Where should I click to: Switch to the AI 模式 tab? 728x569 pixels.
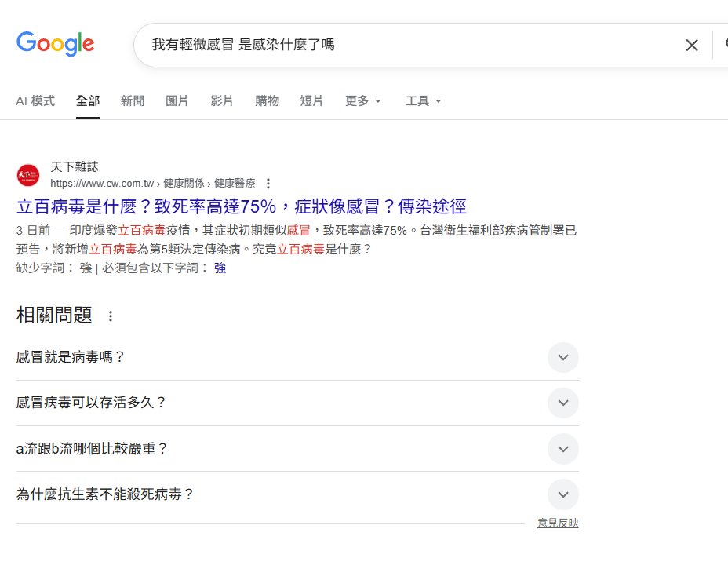click(x=35, y=100)
